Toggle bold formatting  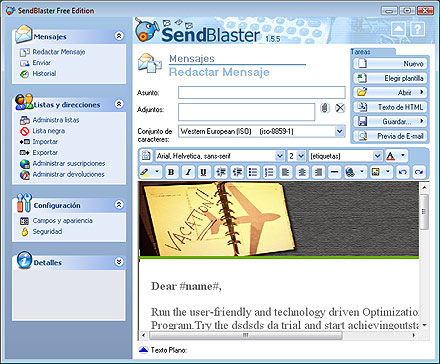[171, 172]
